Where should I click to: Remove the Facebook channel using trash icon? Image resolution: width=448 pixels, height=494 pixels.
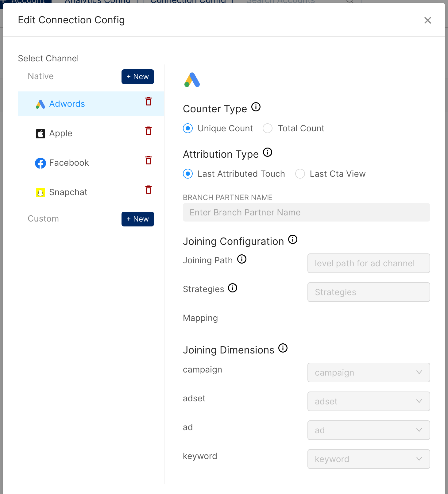coord(149,160)
